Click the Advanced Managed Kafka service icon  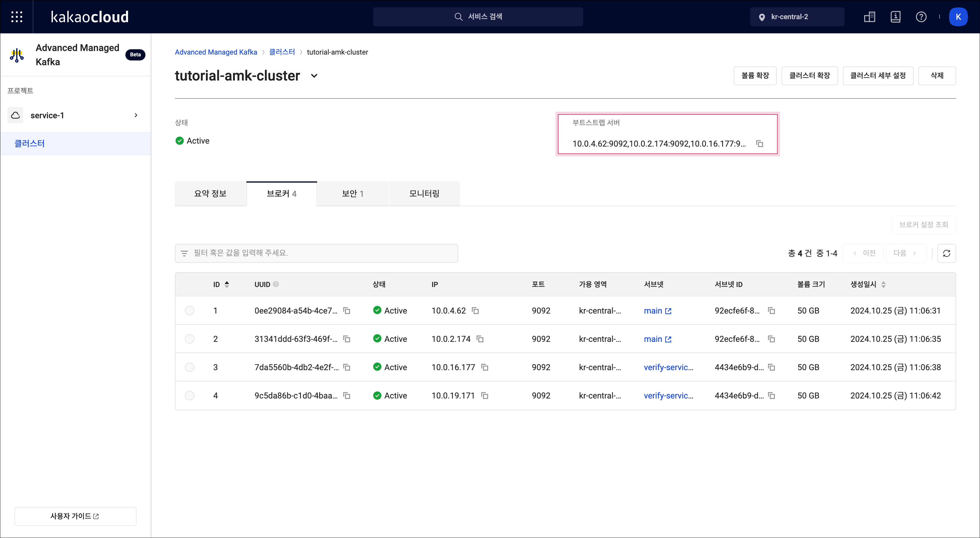17,55
